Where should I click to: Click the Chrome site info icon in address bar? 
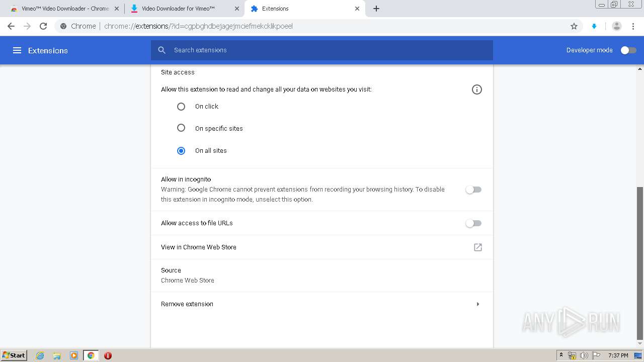click(63, 26)
